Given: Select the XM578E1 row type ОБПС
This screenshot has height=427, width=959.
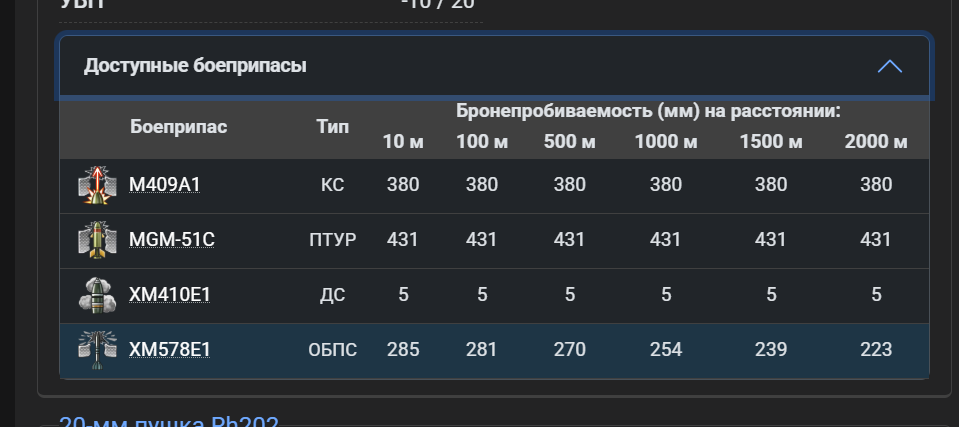Looking at the screenshot, I should point(333,350).
